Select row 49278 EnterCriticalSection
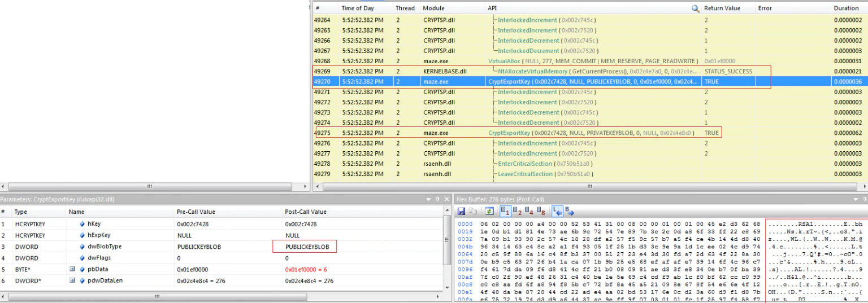Viewport: 868px width, 303px height. pos(590,164)
